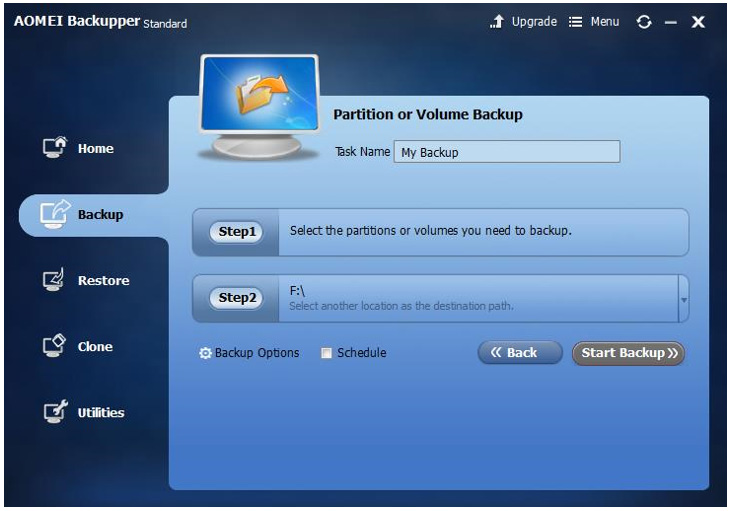Click the Task Name input field
This screenshot has width=731, height=511.
[507, 152]
